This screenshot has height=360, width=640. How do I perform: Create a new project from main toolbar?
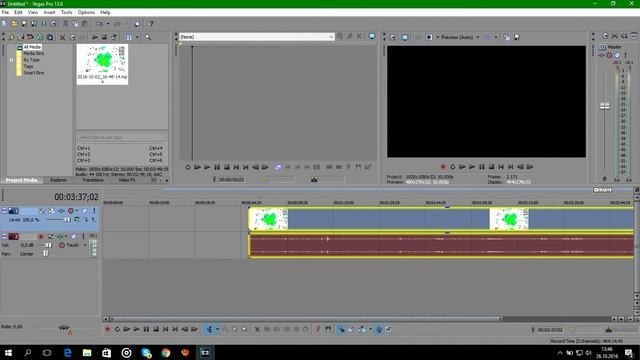4,24
